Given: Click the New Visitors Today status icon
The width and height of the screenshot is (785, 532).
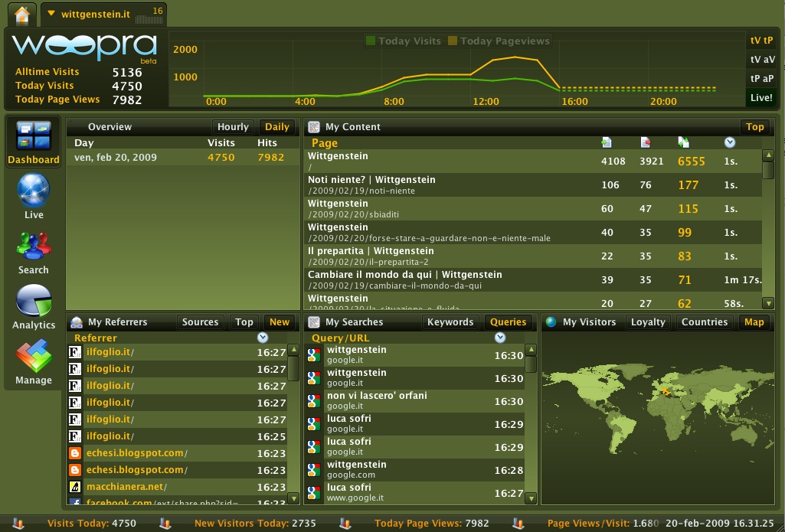Looking at the screenshot, I should click(x=165, y=524).
